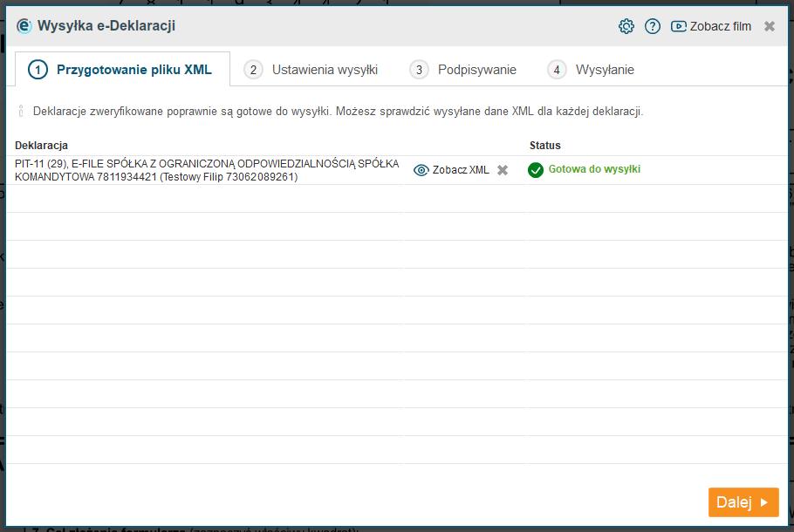Viewport: 794px width, 532px height.
Task: Click the video play icon in header
Action: (x=678, y=26)
